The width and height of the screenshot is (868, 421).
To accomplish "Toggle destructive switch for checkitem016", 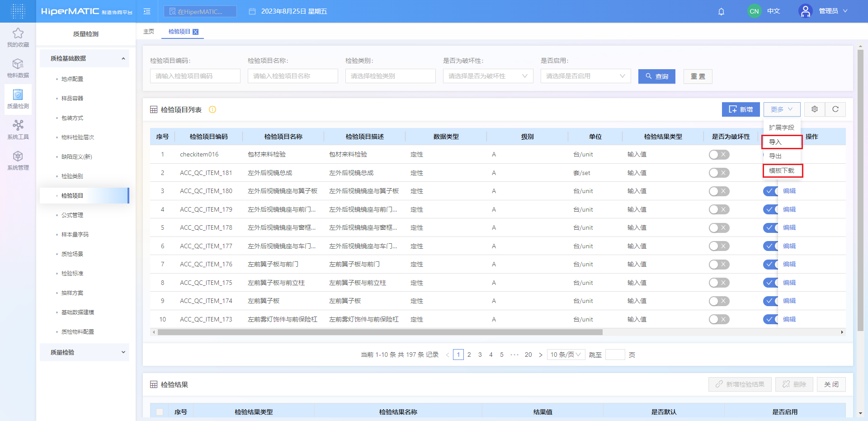I will click(x=719, y=155).
